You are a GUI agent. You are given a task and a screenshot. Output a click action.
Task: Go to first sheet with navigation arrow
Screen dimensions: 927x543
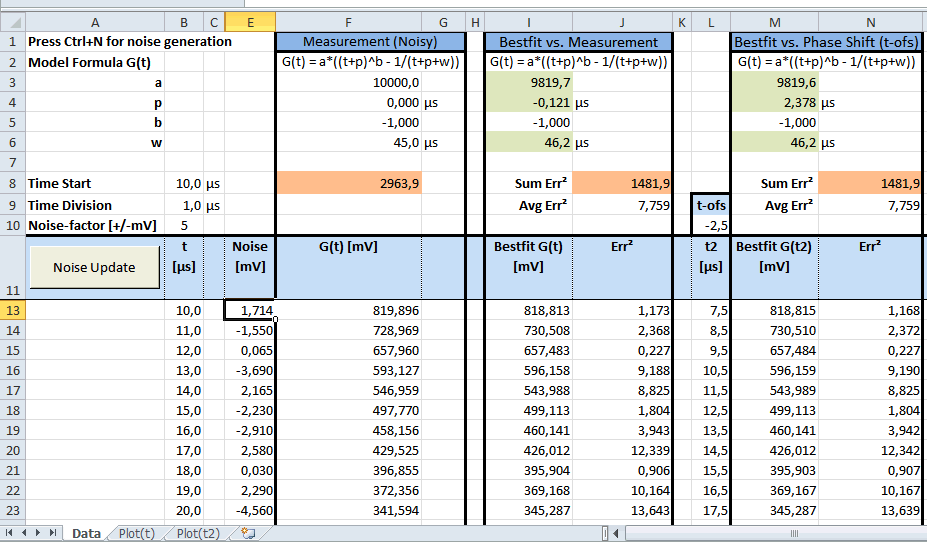coord(11,534)
